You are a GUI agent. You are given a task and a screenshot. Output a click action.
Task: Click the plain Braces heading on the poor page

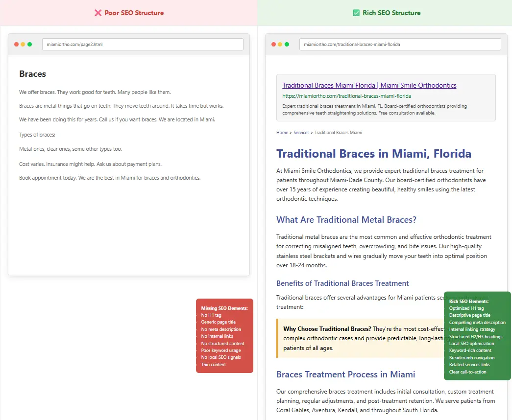(33, 74)
